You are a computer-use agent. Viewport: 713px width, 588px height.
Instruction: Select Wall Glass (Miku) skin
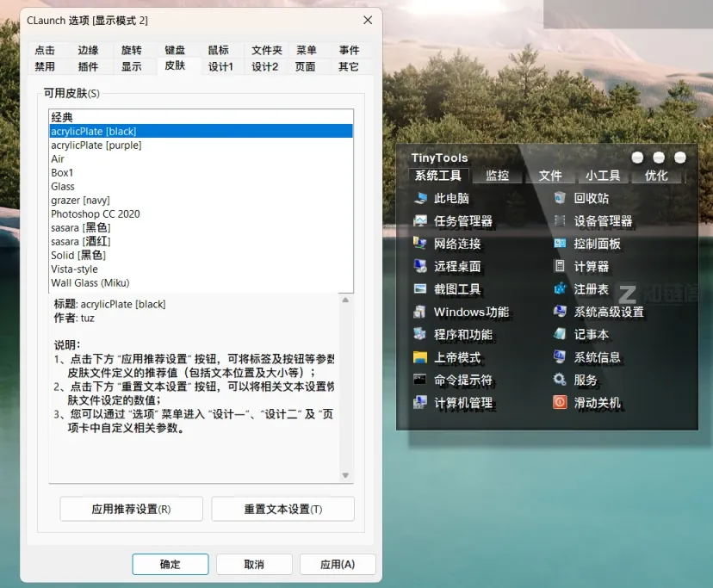(201, 283)
